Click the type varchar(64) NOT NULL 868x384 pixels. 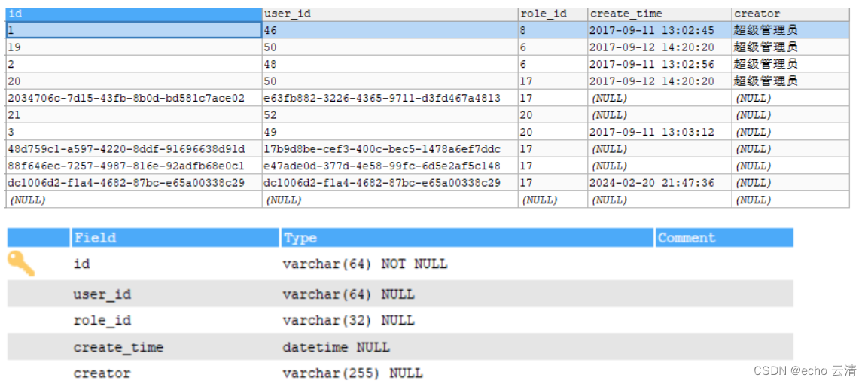[364, 264]
